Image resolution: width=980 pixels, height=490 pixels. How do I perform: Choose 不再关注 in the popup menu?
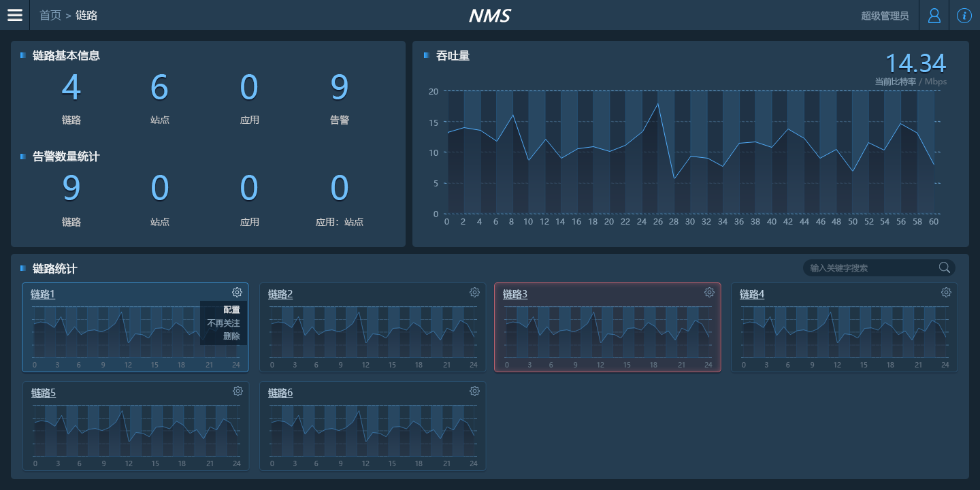(223, 323)
